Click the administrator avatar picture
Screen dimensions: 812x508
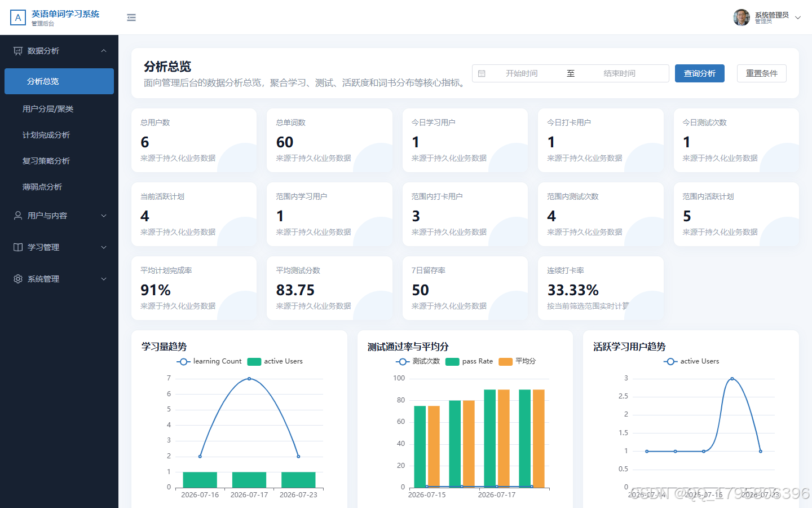[742, 17]
